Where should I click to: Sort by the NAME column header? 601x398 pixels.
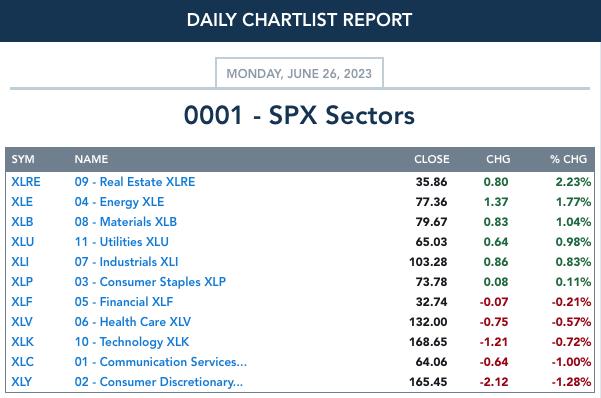coord(91,159)
